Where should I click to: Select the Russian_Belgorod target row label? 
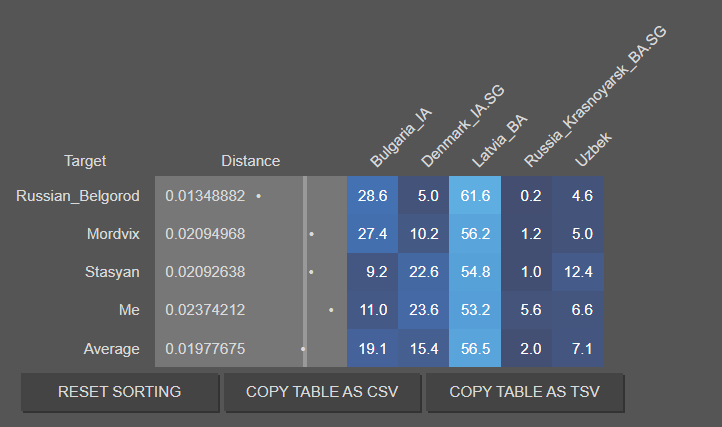click(78, 196)
